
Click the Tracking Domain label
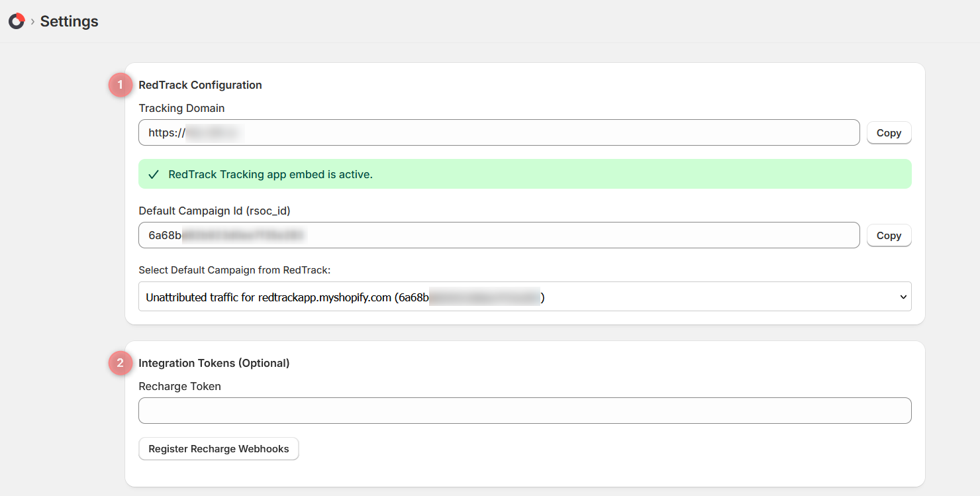point(181,108)
